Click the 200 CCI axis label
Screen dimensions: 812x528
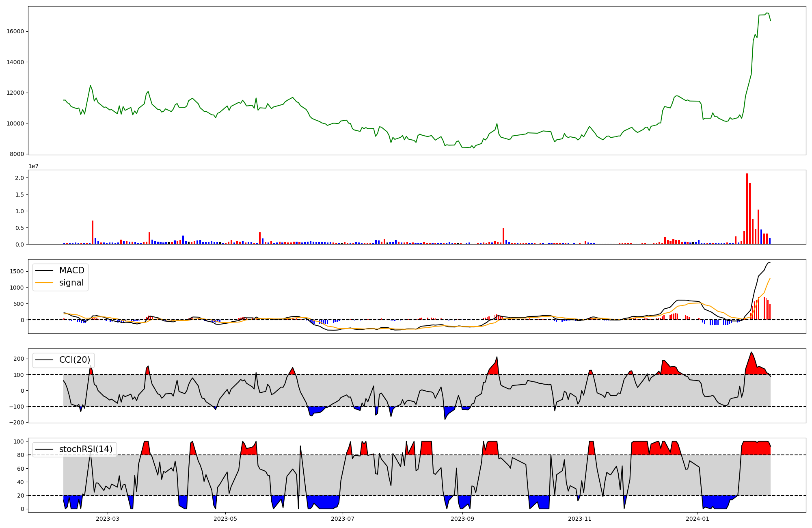tap(19, 359)
